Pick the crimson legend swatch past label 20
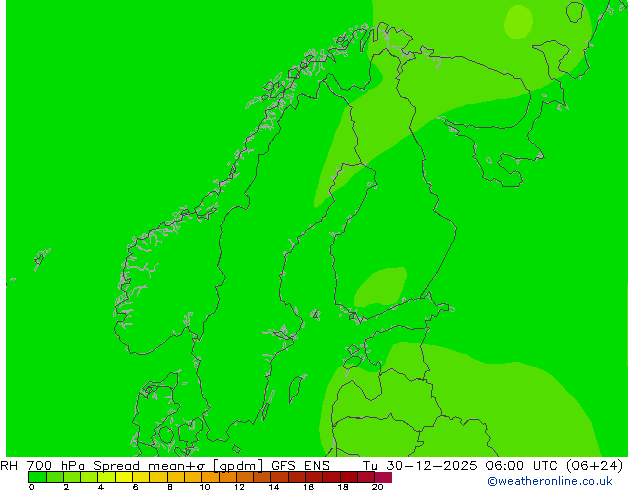The height and width of the screenshot is (490, 634). point(383,477)
